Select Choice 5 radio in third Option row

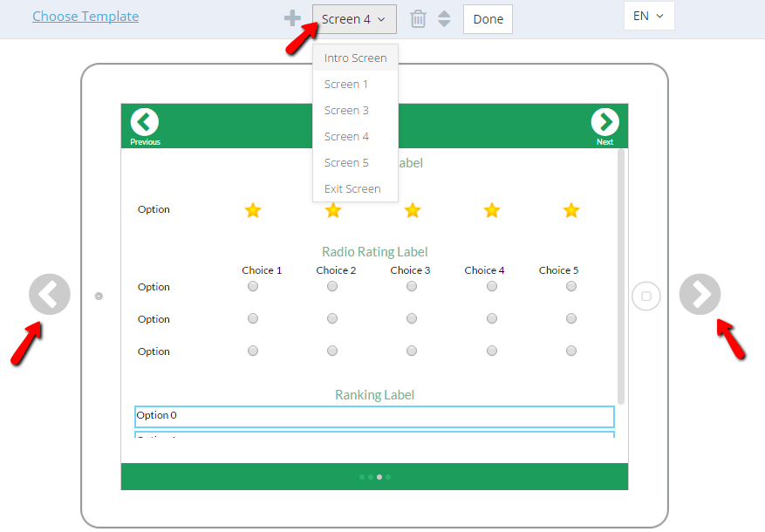point(571,351)
